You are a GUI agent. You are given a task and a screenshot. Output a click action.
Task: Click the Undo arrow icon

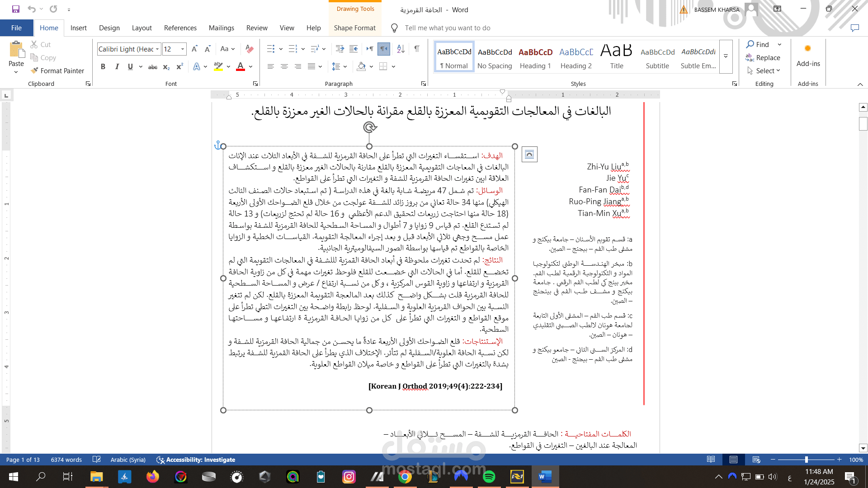point(31,9)
